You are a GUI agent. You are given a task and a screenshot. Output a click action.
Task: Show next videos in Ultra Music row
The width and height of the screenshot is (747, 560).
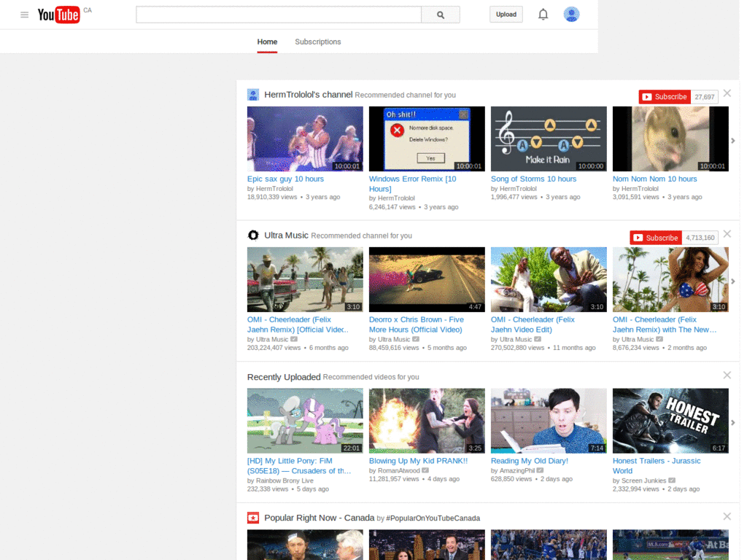tap(733, 281)
